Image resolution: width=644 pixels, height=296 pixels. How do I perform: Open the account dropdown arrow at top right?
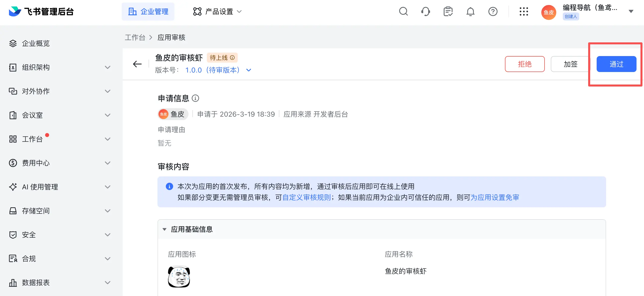coord(631,11)
